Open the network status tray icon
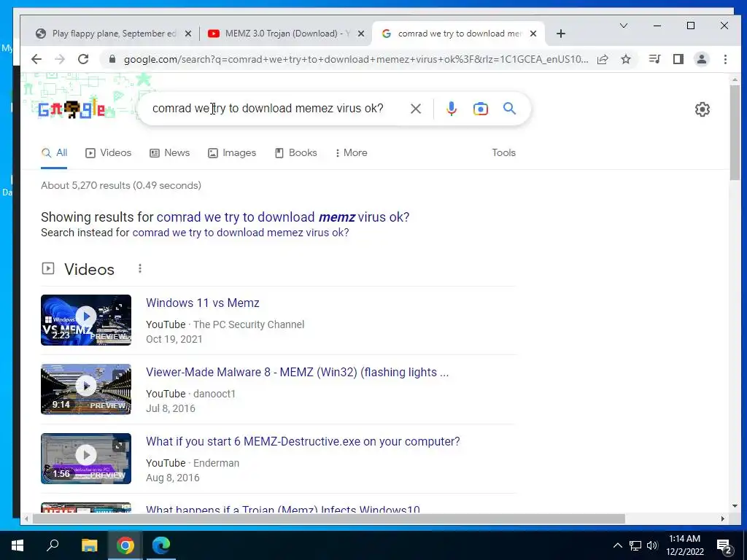Viewport: 747px width, 560px height. pos(635,545)
